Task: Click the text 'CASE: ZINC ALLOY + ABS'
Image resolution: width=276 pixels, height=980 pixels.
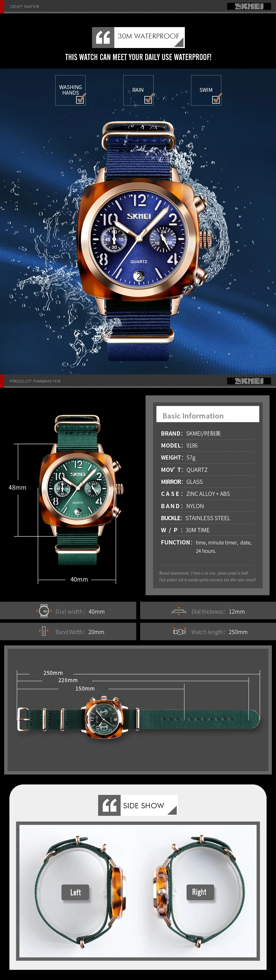Action: (195, 494)
